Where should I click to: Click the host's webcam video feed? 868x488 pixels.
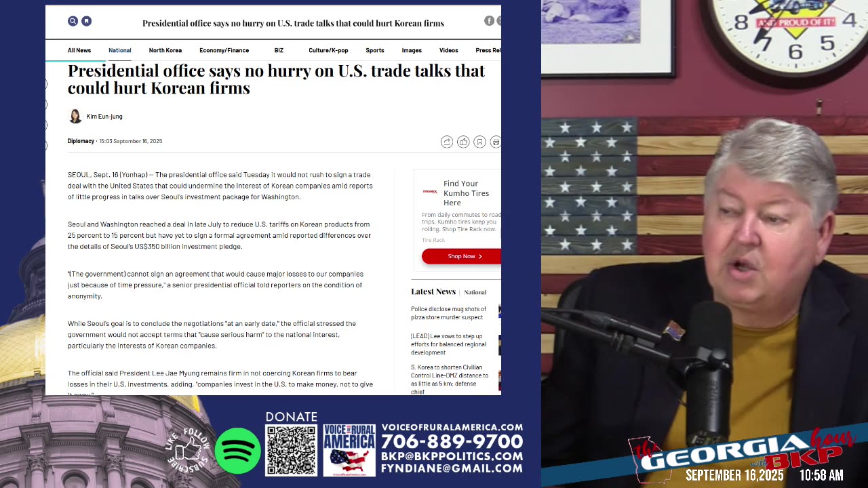coord(705,244)
